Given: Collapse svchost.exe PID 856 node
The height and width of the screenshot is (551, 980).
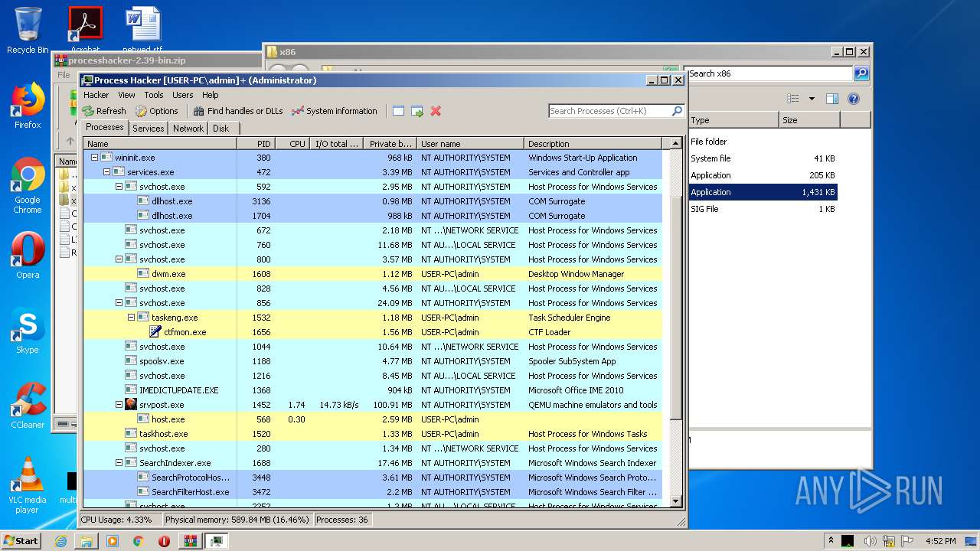Looking at the screenshot, I should pyautogui.click(x=119, y=303).
